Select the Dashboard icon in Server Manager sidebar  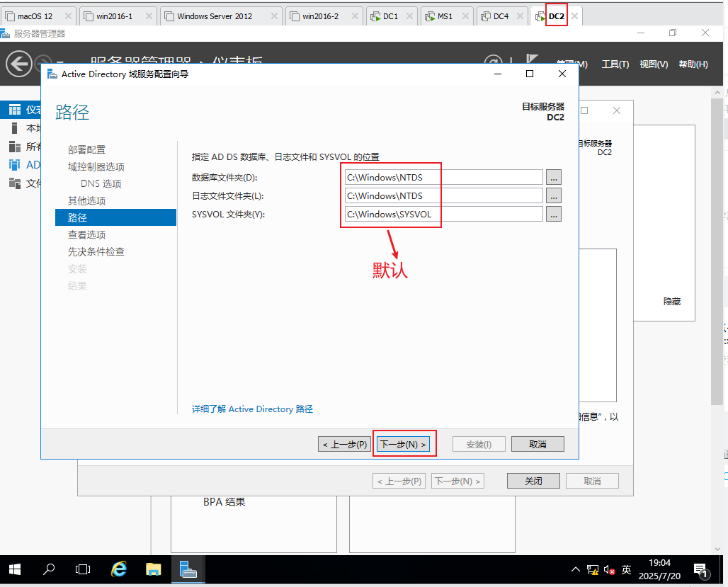tap(15, 110)
